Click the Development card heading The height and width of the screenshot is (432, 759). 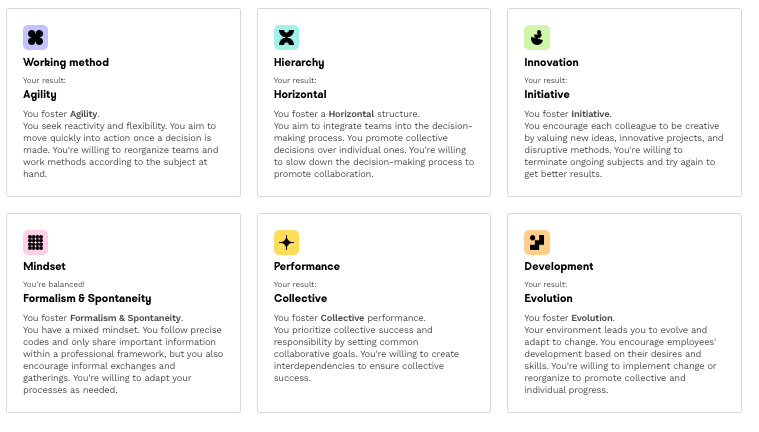(x=559, y=266)
